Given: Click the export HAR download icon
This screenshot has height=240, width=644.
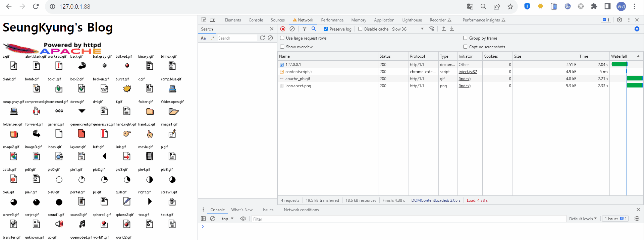Looking at the screenshot, I should tap(452, 29).
